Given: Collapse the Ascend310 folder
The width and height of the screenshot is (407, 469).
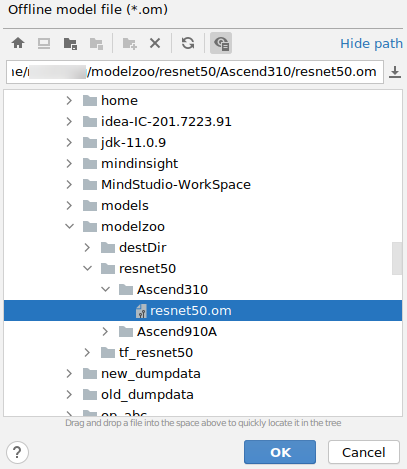Looking at the screenshot, I should tap(105, 289).
